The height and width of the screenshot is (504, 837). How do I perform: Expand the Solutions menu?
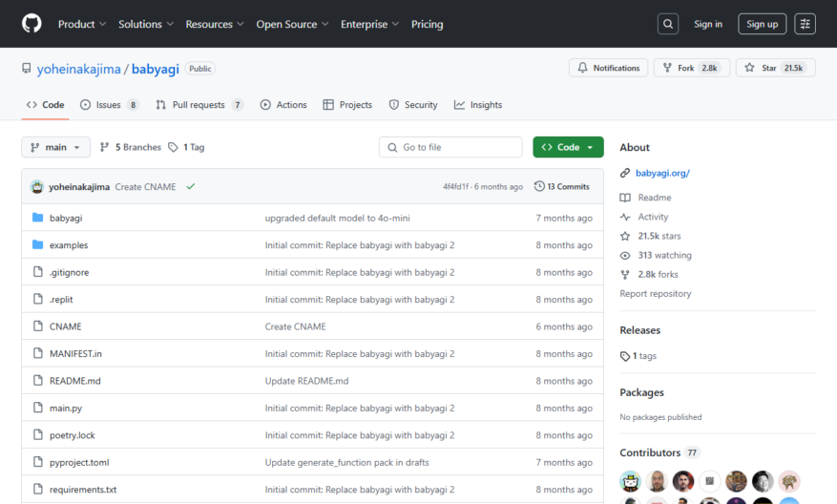click(x=146, y=24)
